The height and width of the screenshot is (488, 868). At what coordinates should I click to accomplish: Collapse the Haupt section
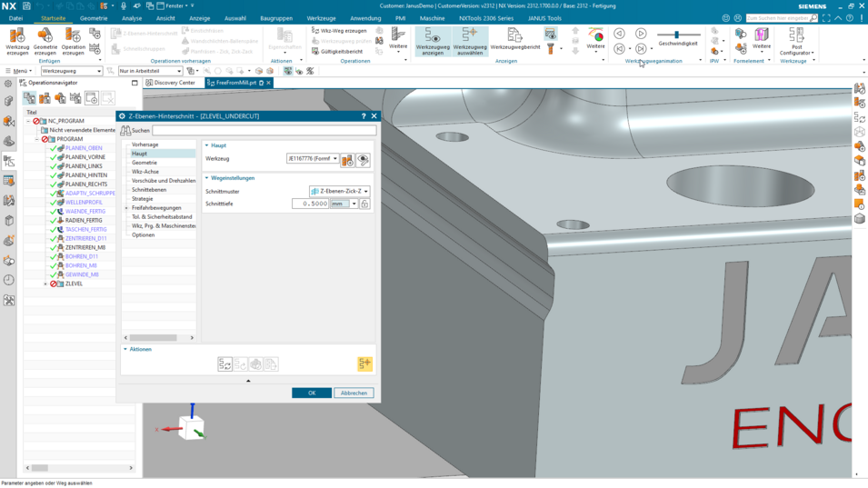(x=207, y=145)
